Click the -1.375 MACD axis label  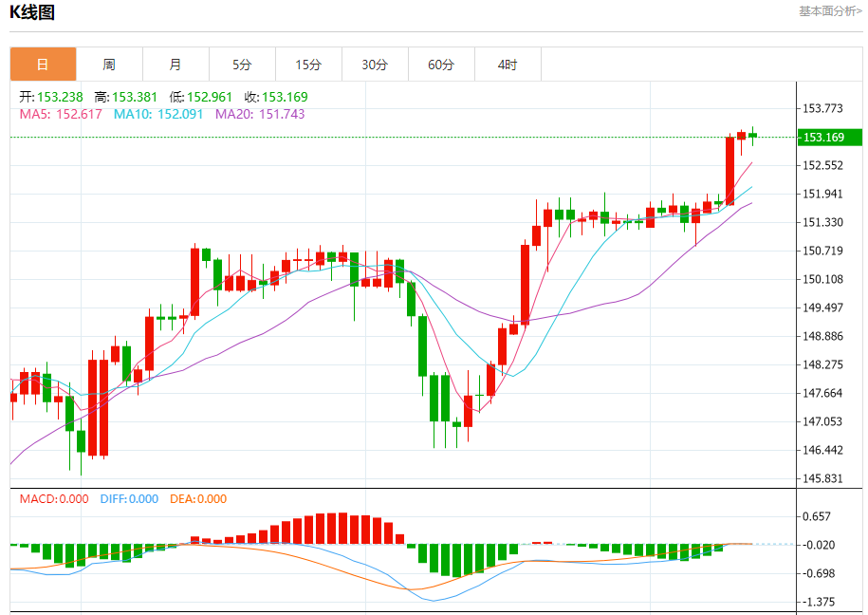pos(817,602)
